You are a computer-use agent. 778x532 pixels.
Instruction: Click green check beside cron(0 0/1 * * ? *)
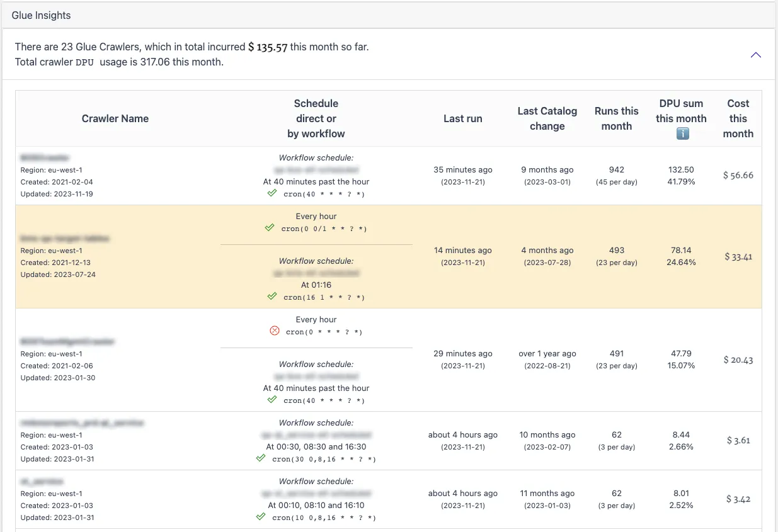pyautogui.click(x=270, y=228)
